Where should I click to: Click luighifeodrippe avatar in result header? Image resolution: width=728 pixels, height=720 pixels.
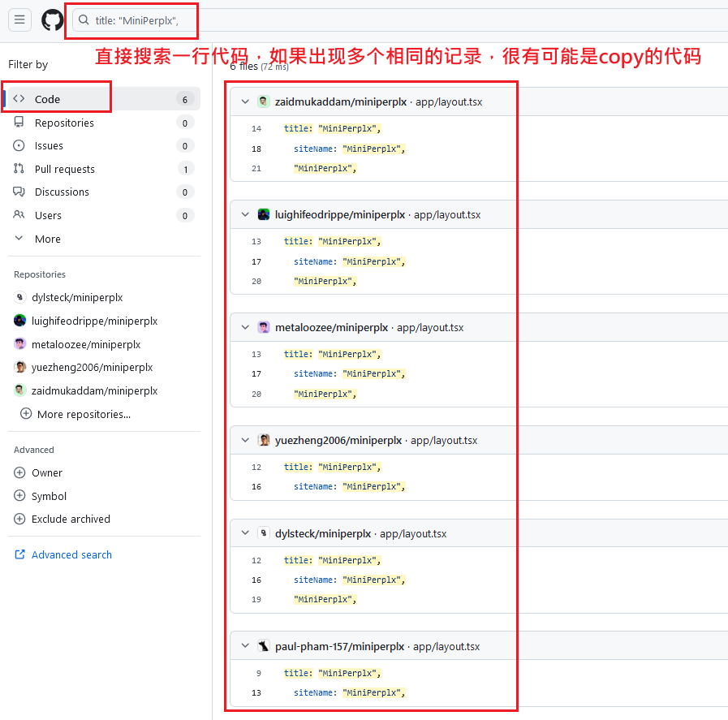(263, 214)
